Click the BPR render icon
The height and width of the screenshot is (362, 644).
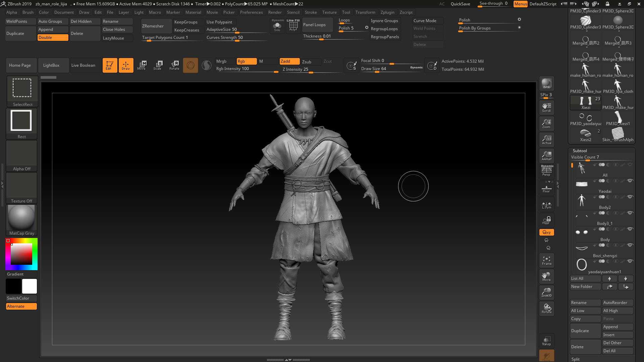point(546,83)
